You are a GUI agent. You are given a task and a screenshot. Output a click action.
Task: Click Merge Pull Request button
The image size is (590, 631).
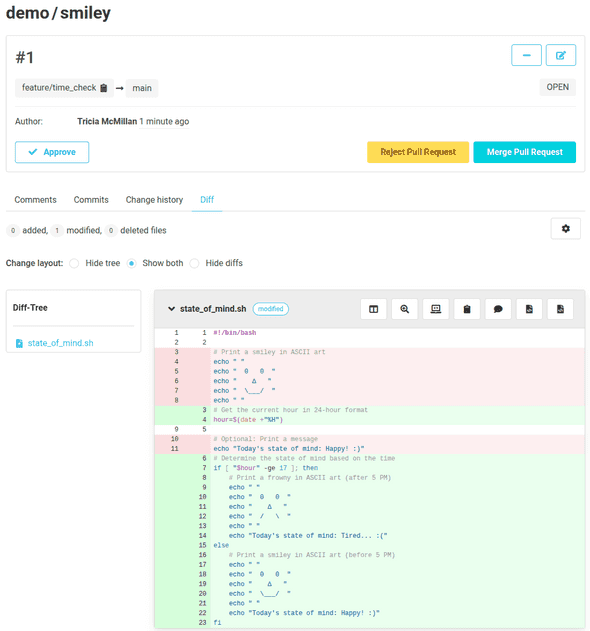[524, 152]
